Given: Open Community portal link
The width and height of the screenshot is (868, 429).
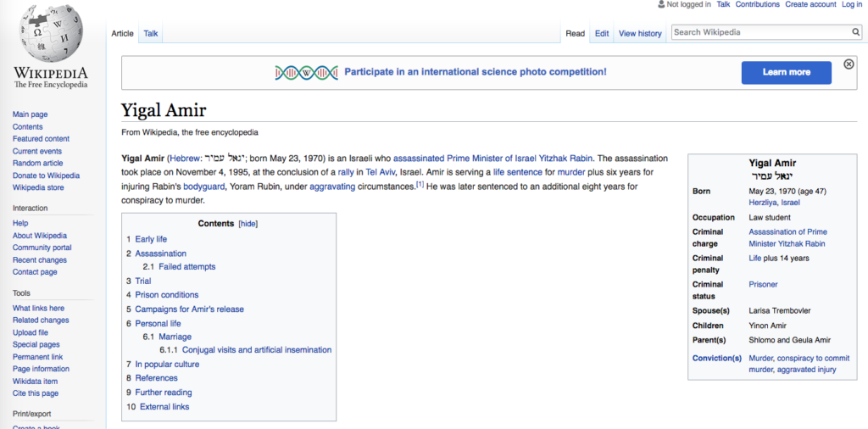Looking at the screenshot, I should pyautogui.click(x=42, y=248).
